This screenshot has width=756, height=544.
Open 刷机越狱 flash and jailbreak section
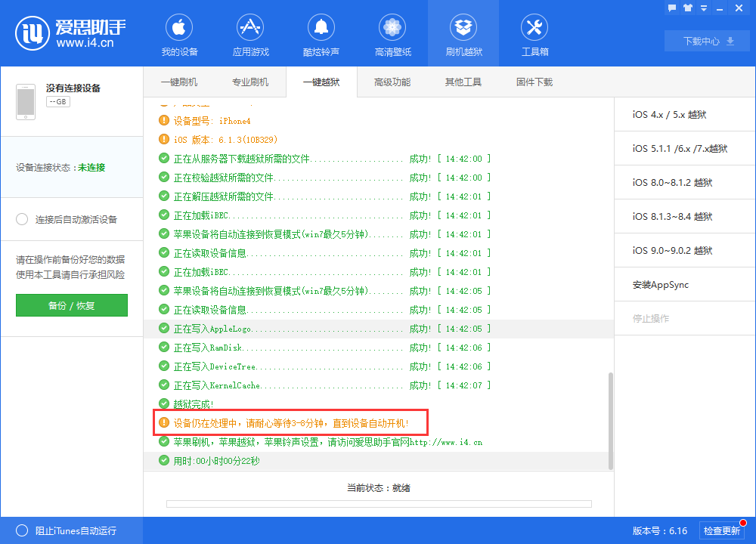(463, 35)
